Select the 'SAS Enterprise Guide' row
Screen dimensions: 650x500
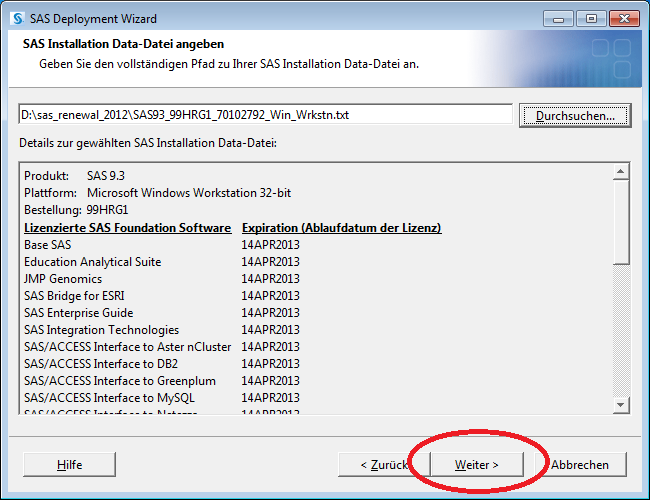[162, 313]
